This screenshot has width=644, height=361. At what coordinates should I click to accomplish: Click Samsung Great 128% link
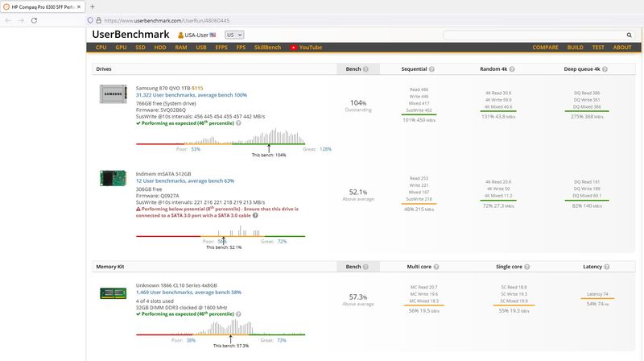325,149
